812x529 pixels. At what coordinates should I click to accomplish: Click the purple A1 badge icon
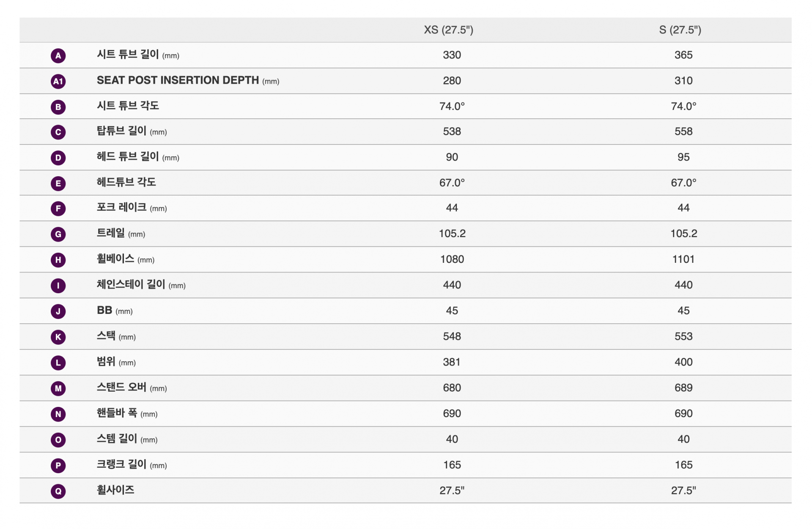click(x=58, y=81)
